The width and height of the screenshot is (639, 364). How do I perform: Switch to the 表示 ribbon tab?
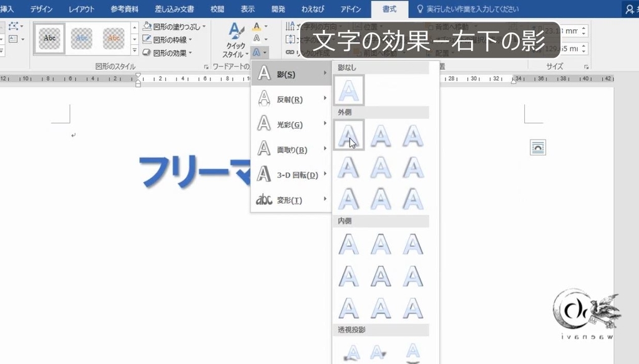point(247,9)
